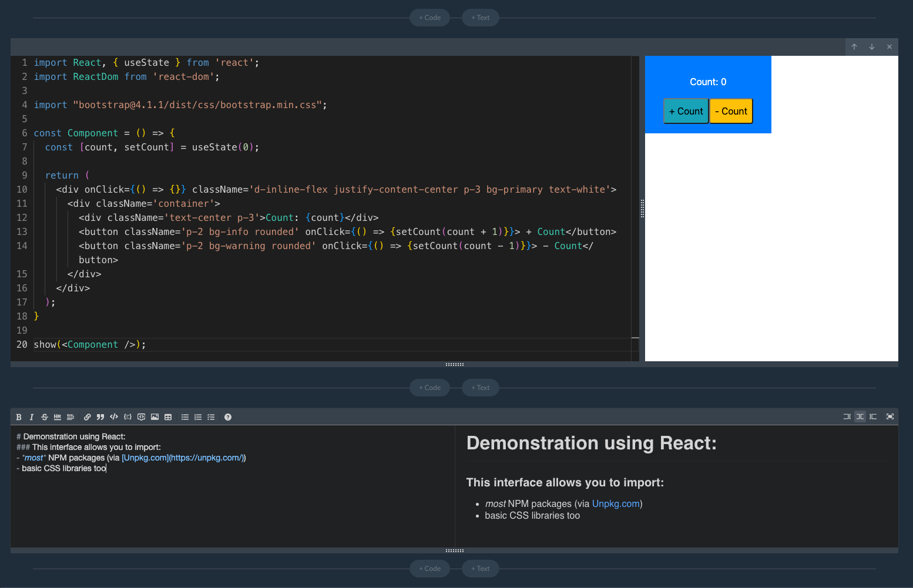Select the split live-preview layout mode
The image size is (913, 588).
tap(860, 416)
